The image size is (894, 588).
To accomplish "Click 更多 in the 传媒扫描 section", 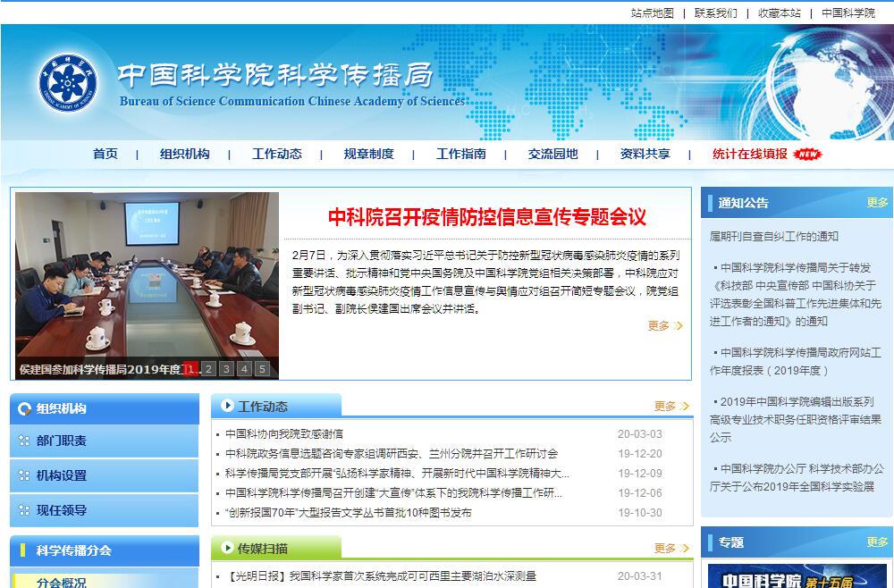I will point(671,548).
